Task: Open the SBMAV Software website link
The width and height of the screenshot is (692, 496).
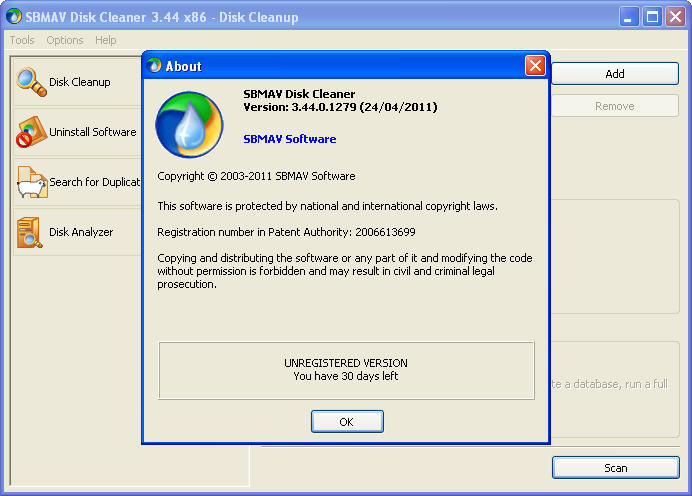Action: pyautogui.click(x=290, y=139)
